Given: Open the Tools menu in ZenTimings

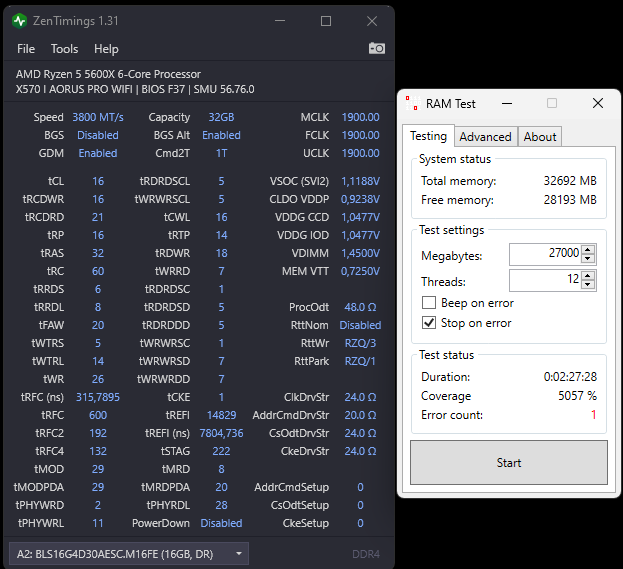Looking at the screenshot, I should [x=64, y=49].
